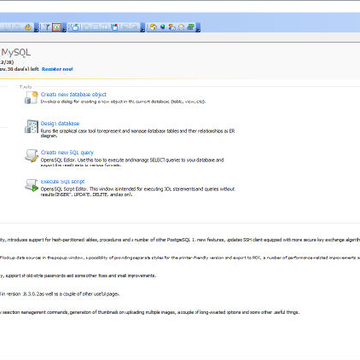Click the text starting 'Runs the graphical case tool'

point(138,133)
